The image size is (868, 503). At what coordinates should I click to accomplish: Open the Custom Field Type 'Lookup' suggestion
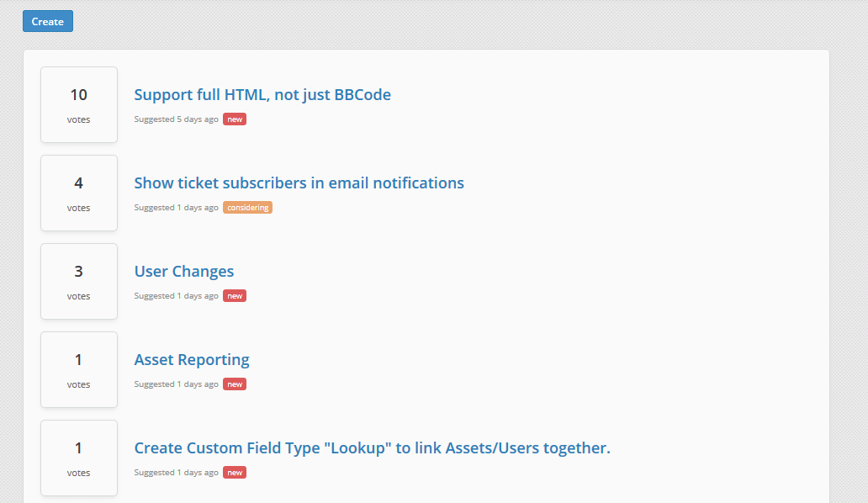pos(372,447)
